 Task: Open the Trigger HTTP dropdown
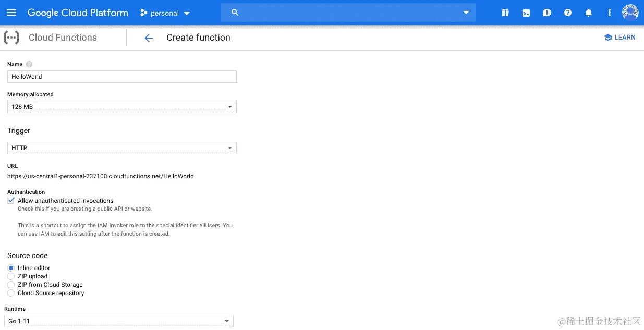122,148
